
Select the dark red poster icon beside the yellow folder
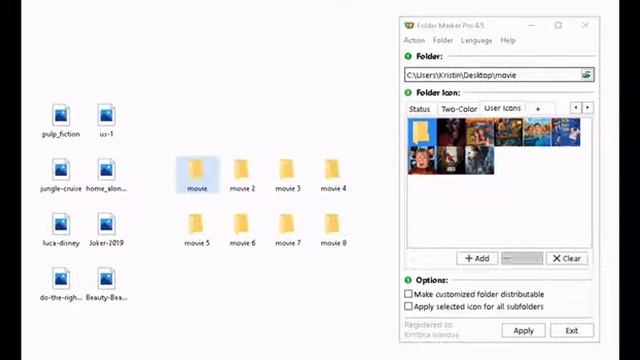451,132
